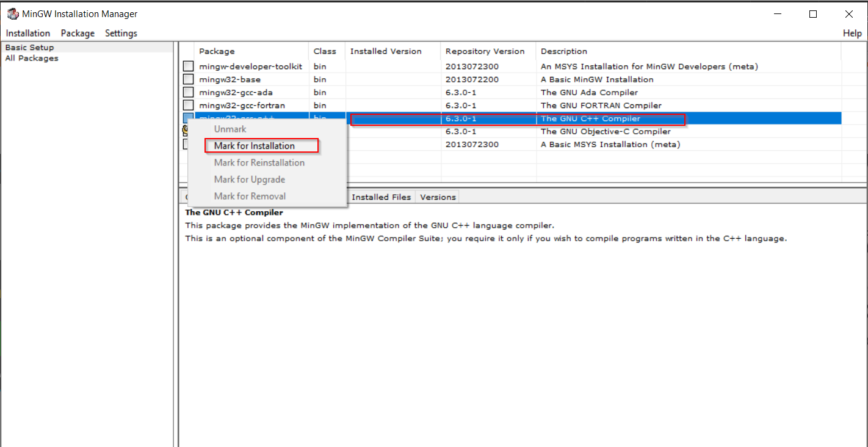The width and height of the screenshot is (868, 447).
Task: Switch to the Installed Files tab
Action: tap(382, 197)
